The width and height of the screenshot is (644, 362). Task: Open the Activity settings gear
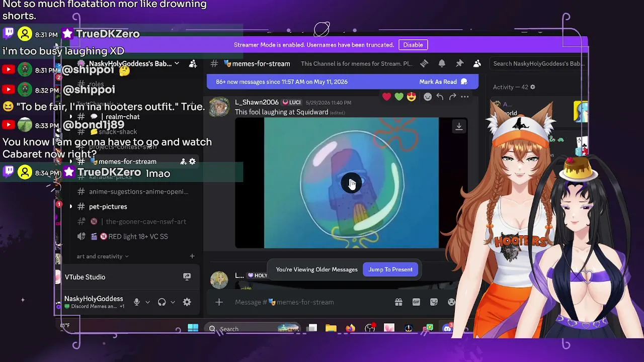pos(533,87)
